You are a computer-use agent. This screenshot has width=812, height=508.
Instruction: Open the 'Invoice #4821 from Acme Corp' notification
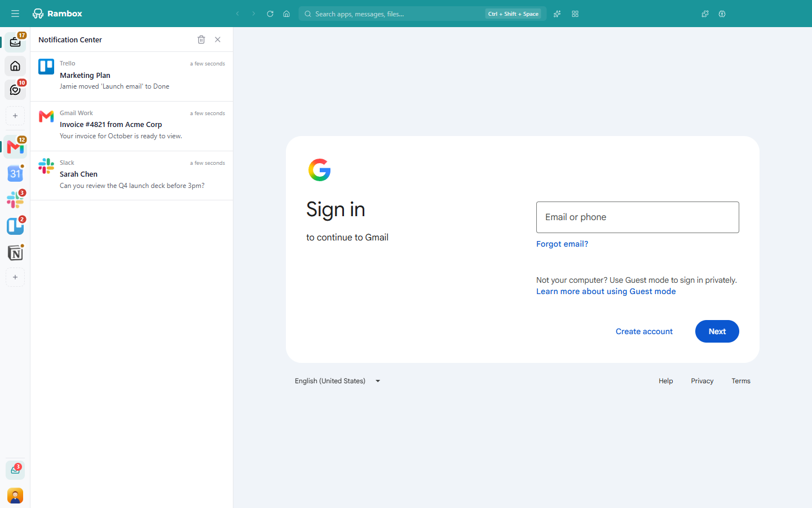coord(132,126)
